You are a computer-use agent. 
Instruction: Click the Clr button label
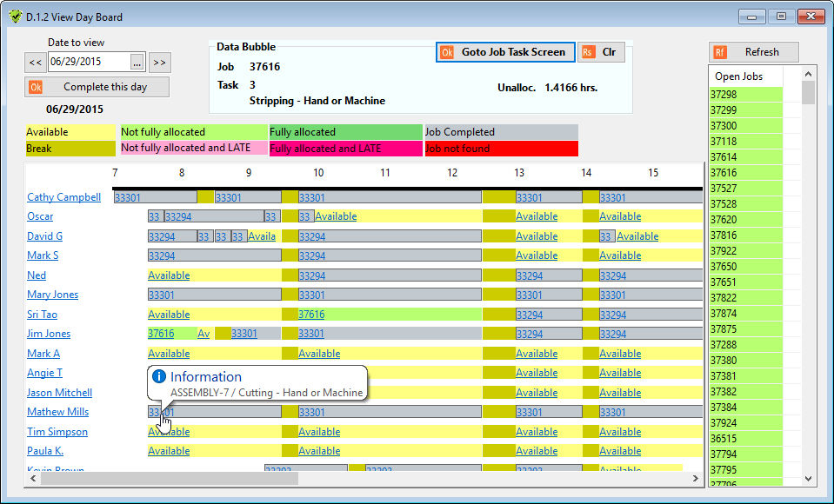pyautogui.click(x=609, y=52)
